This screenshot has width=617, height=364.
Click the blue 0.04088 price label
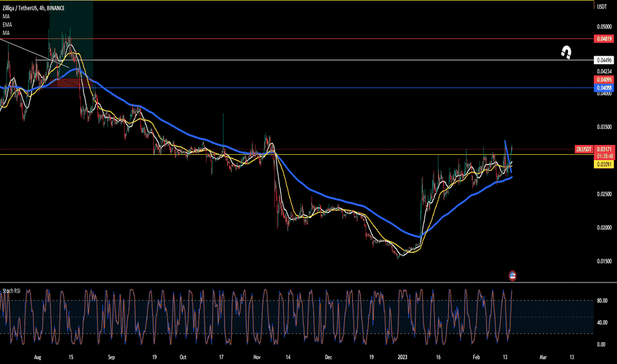point(604,88)
